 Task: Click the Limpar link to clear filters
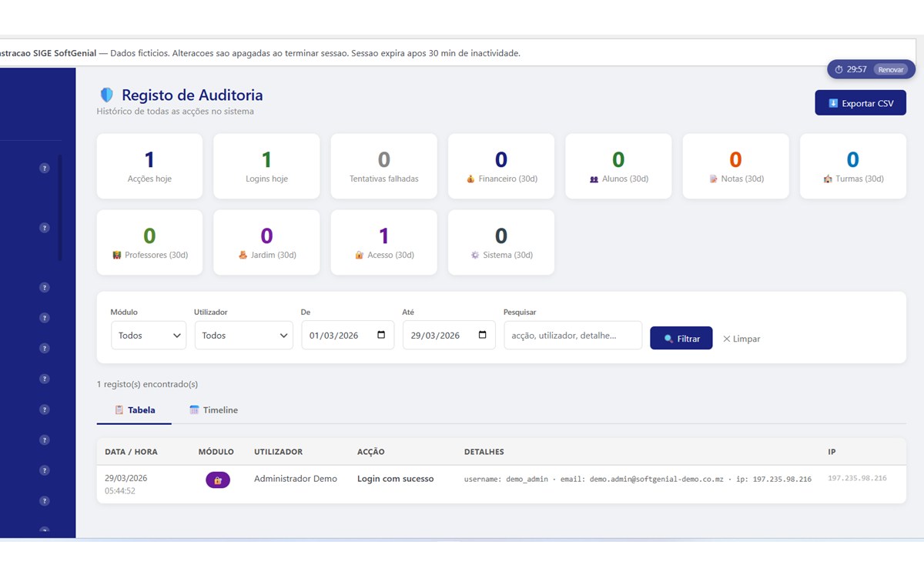(740, 338)
